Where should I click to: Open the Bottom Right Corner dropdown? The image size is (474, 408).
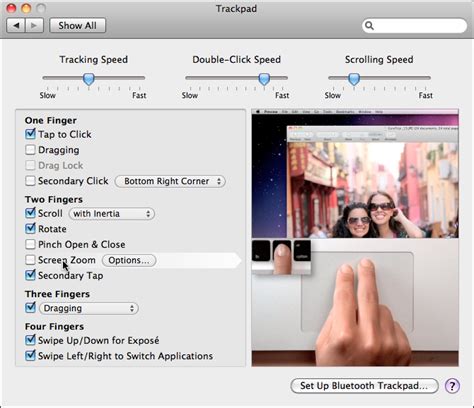coord(170,181)
